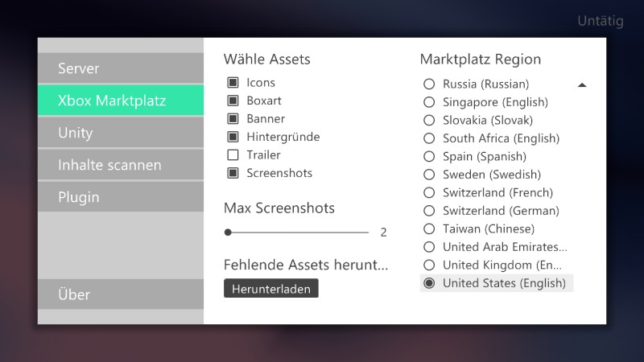Toggle the Hintergründe checkbox

click(233, 137)
